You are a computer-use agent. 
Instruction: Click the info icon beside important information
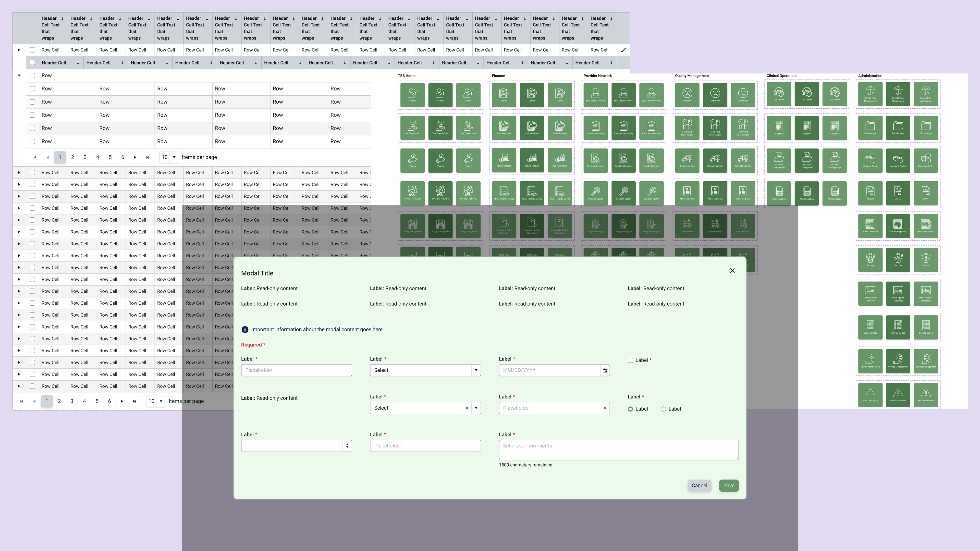pyautogui.click(x=245, y=330)
